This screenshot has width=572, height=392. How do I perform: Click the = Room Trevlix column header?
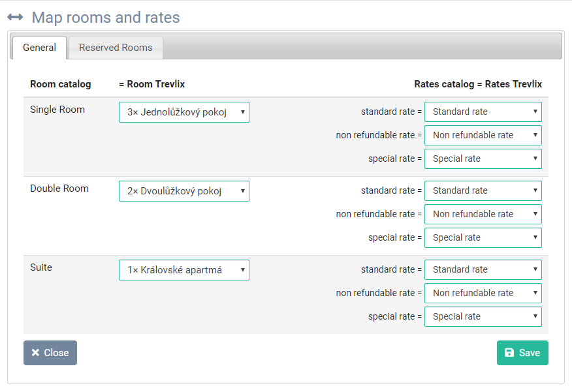pos(151,84)
